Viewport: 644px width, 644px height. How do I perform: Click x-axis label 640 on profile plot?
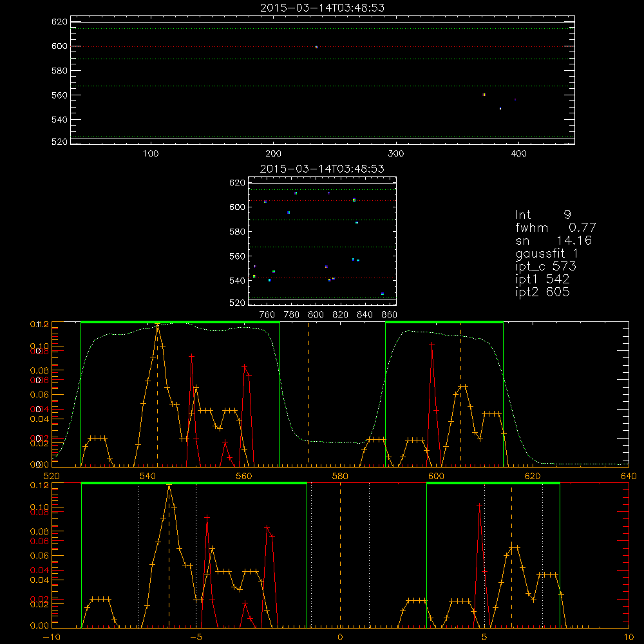(x=629, y=477)
